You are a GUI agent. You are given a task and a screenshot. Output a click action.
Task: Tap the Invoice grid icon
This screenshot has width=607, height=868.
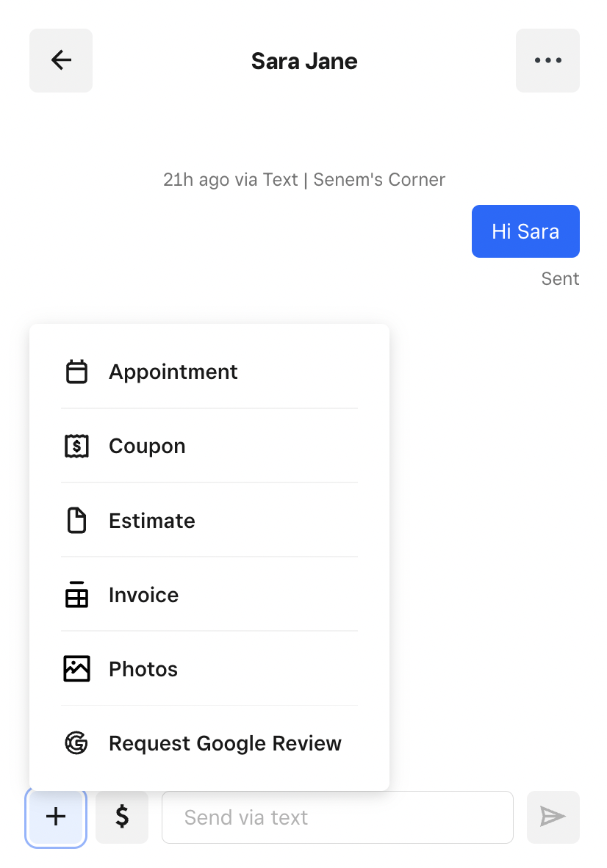[76, 594]
